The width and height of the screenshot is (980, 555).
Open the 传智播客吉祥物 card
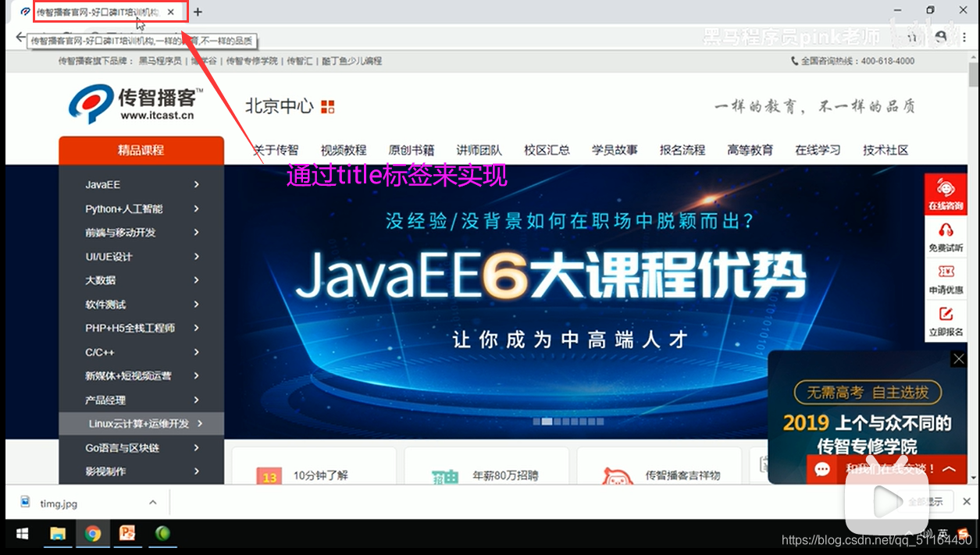click(659, 465)
